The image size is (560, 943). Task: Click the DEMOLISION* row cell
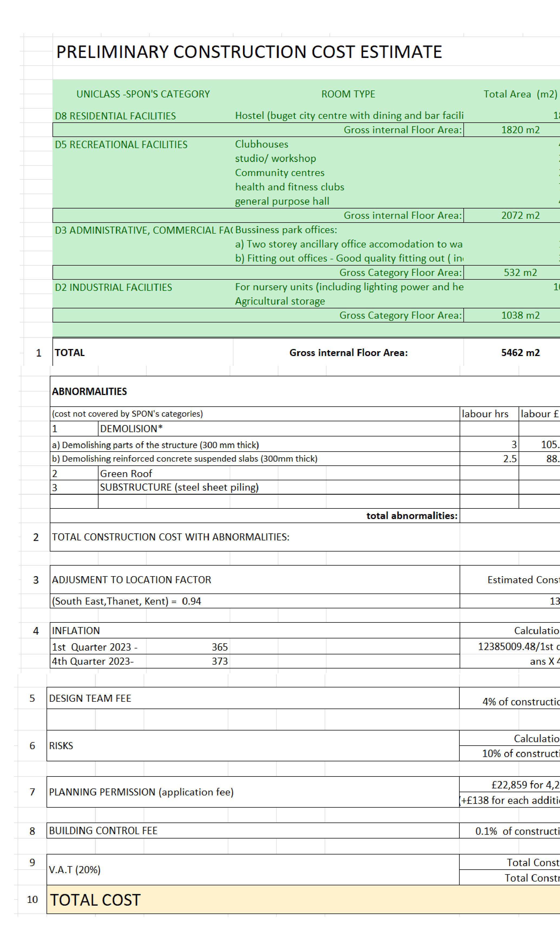tap(131, 429)
